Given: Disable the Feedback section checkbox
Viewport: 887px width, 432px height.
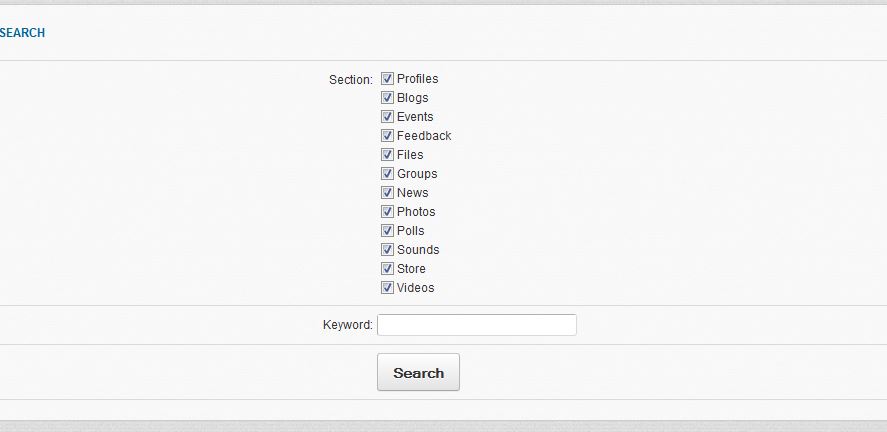Looking at the screenshot, I should pos(387,136).
